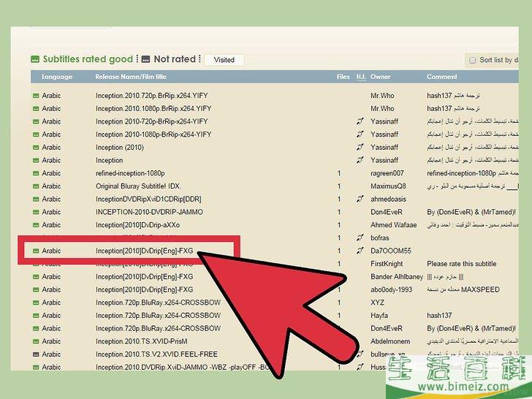The width and height of the screenshot is (532, 399).
Task: Click rating icon of Bander Alhlbaney row
Action: click(36, 277)
